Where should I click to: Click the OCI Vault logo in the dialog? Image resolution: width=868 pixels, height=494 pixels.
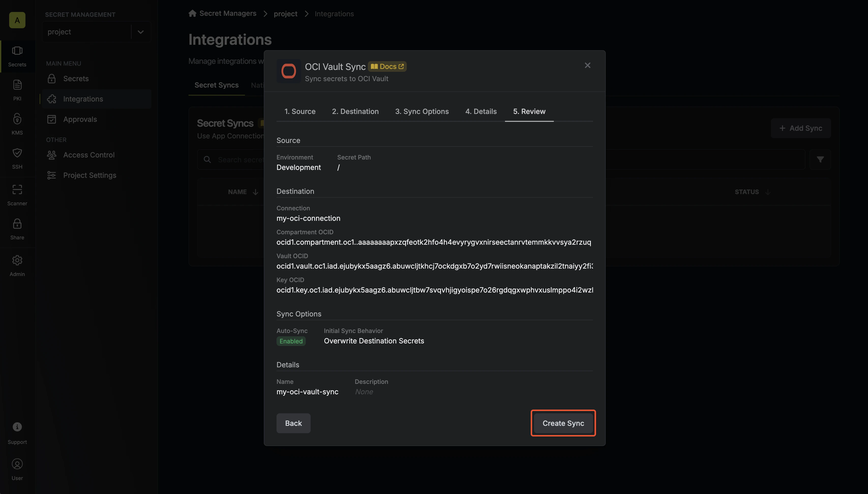pyautogui.click(x=289, y=71)
